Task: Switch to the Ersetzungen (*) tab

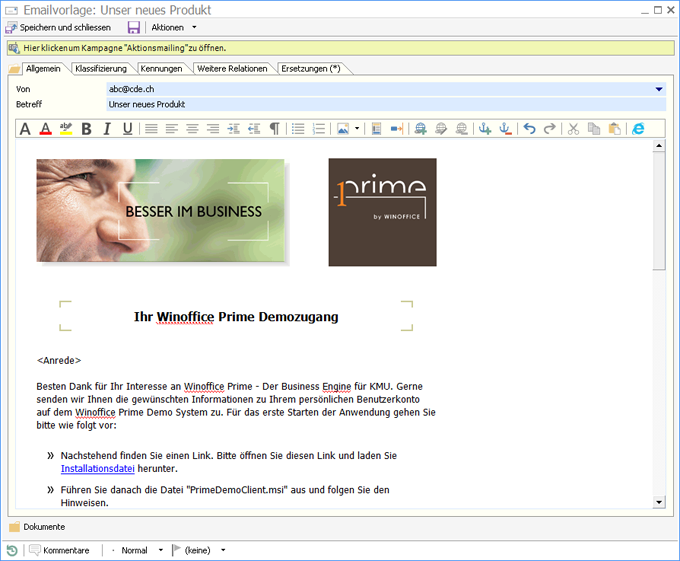Action: 311,68
